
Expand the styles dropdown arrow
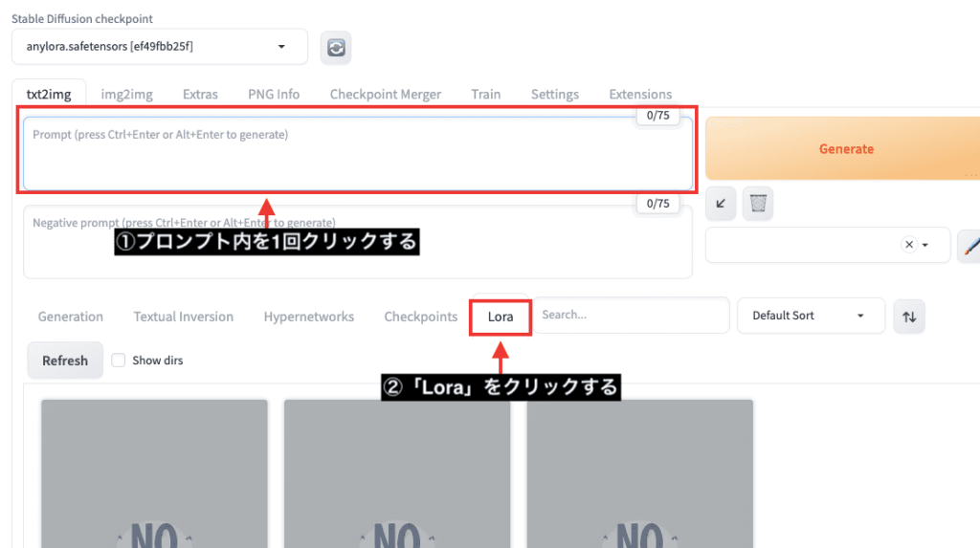tap(925, 245)
